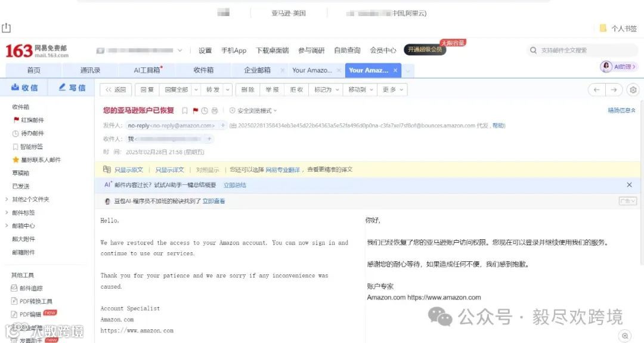The image size is (644, 343).
Task: Click the bookmark icon beside subject
Action: [185, 110]
